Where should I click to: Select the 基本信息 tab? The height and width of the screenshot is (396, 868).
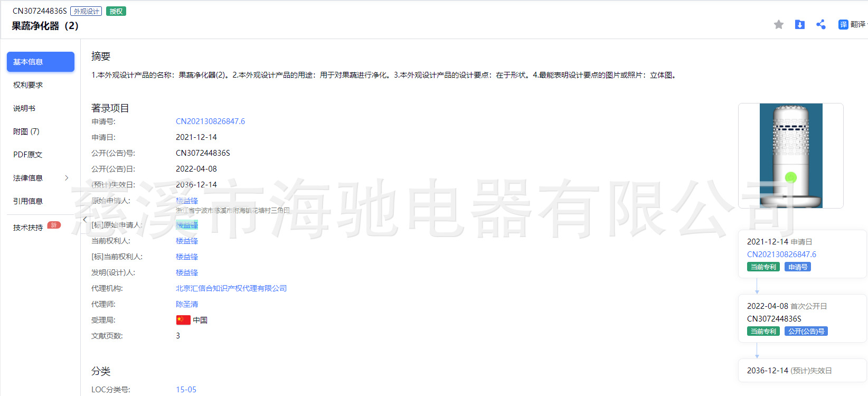pyautogui.click(x=41, y=62)
